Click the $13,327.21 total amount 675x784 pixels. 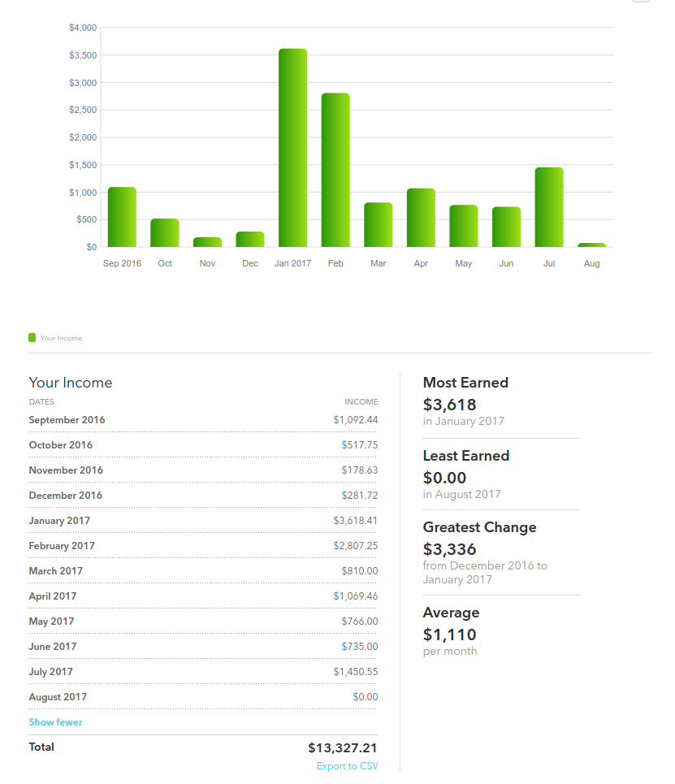[x=343, y=748]
